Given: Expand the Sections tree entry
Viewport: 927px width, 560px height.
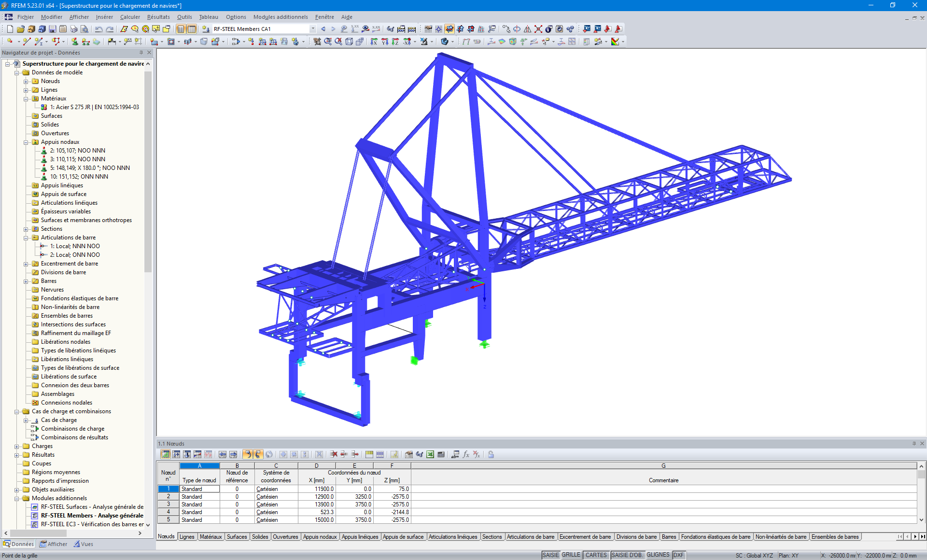Looking at the screenshot, I should [x=27, y=229].
